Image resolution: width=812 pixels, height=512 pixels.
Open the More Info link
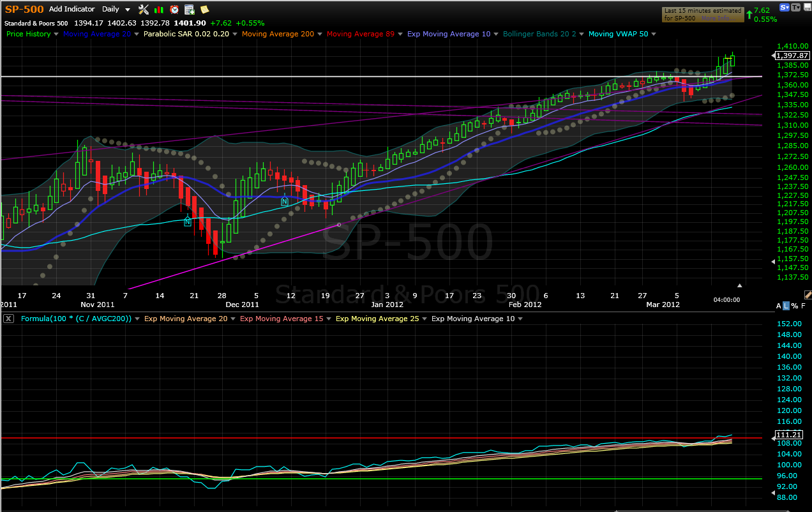coord(717,18)
